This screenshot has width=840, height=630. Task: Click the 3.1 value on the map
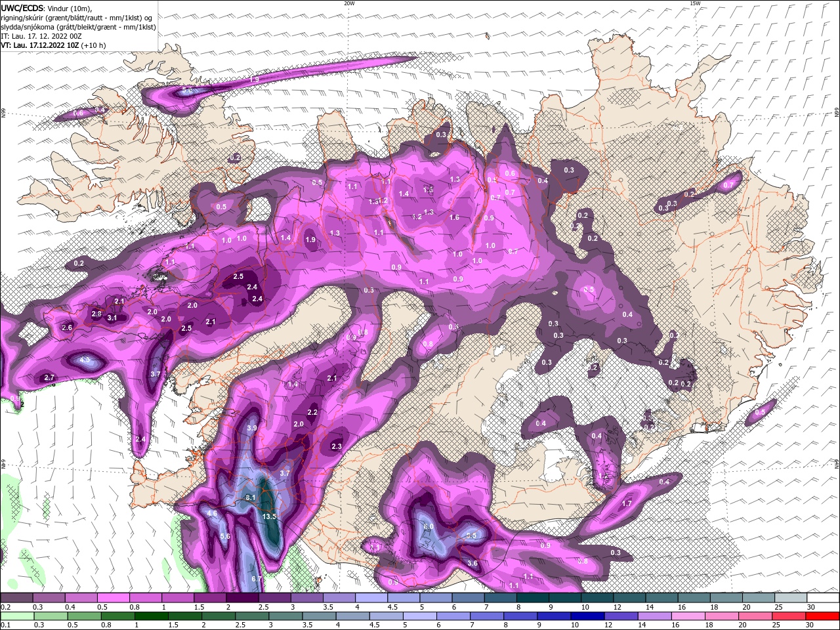(x=112, y=318)
